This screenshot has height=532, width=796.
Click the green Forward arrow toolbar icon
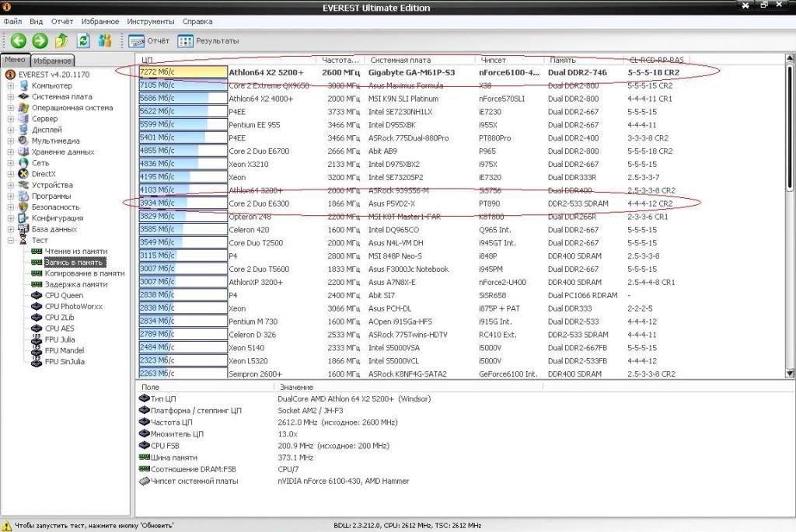40,40
